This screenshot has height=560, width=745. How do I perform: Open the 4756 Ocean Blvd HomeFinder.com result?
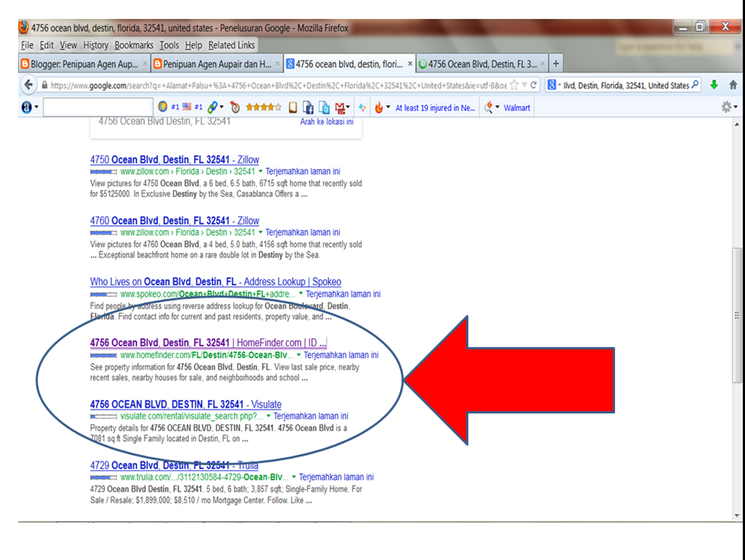point(208,343)
